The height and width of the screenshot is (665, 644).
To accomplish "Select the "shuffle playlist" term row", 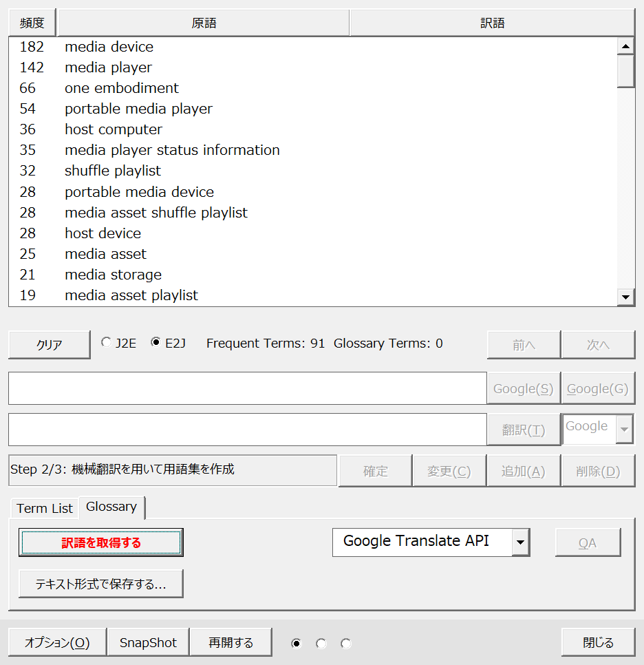I will pos(113,171).
